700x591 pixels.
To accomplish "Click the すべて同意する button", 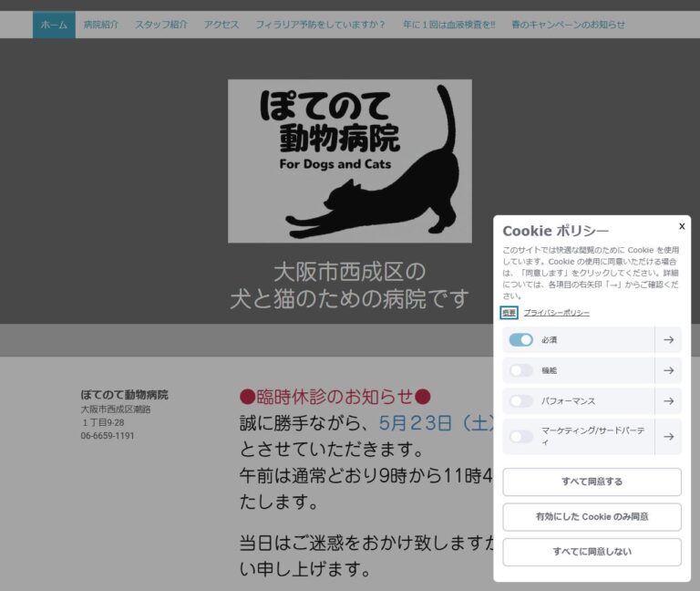I will [x=592, y=482].
